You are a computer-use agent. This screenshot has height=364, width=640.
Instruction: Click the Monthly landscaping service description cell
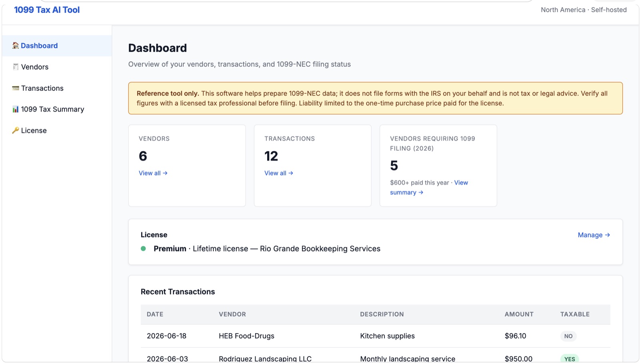click(408, 359)
